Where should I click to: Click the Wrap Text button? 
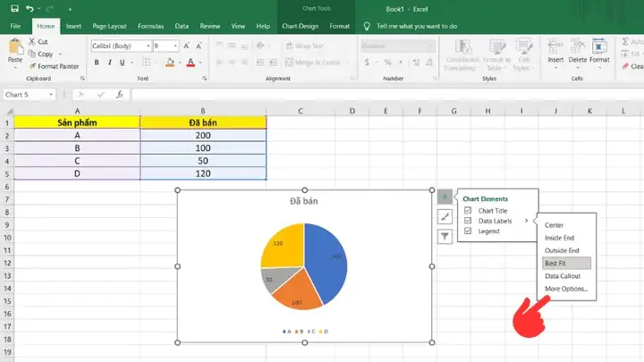click(305, 46)
